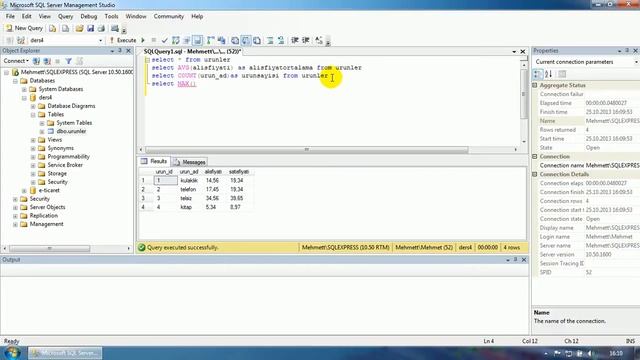This screenshot has width=640, height=360.
Task: Collapse the Aggregate Status section
Action: [535, 85]
